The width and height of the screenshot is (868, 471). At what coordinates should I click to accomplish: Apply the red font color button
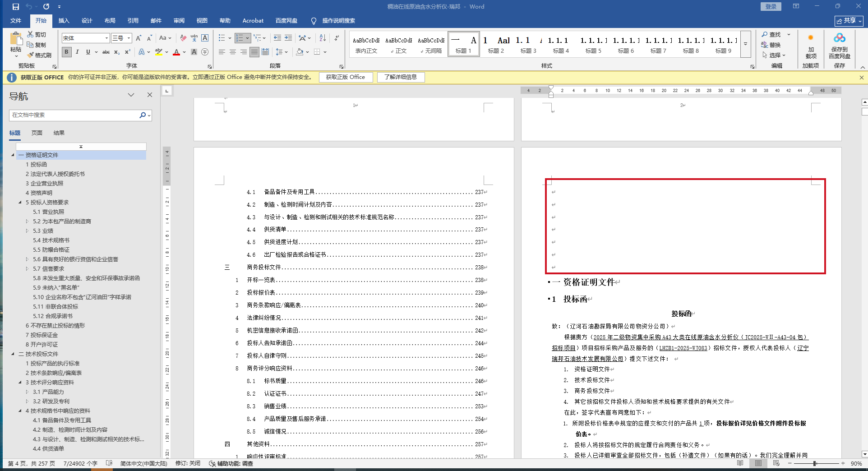176,52
